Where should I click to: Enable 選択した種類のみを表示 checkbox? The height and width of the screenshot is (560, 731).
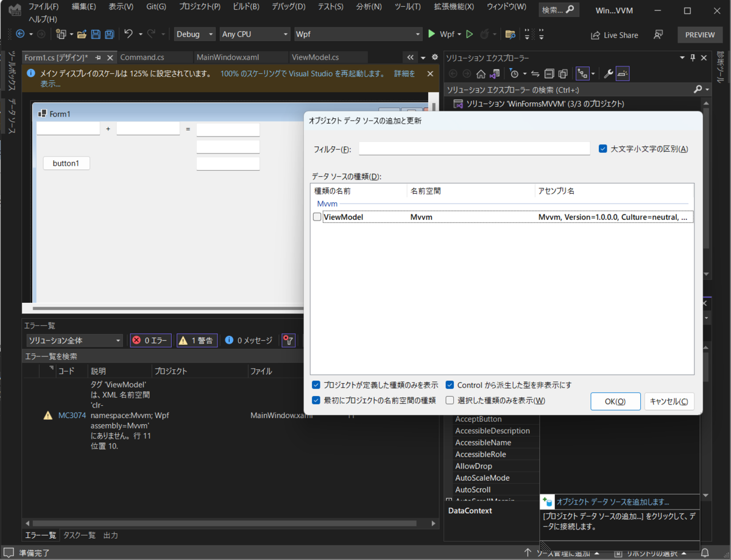click(x=449, y=400)
